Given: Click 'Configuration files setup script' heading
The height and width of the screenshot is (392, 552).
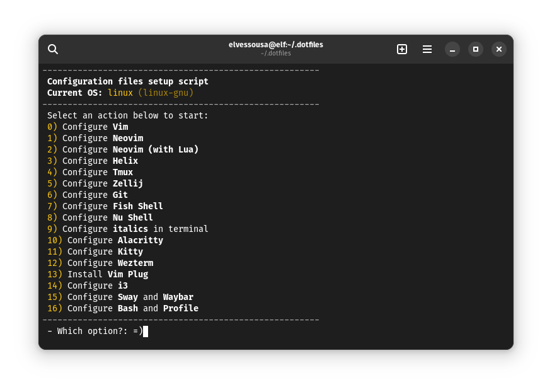Looking at the screenshot, I should point(128,81).
